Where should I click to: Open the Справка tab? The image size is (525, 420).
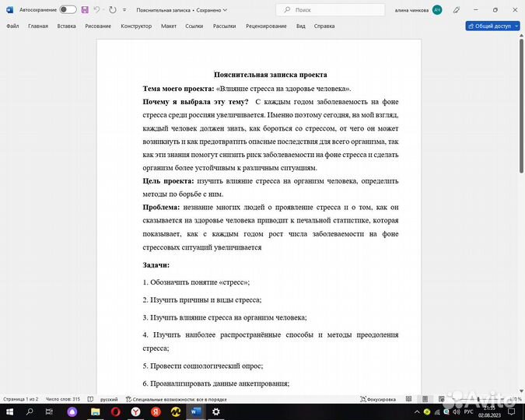point(324,26)
